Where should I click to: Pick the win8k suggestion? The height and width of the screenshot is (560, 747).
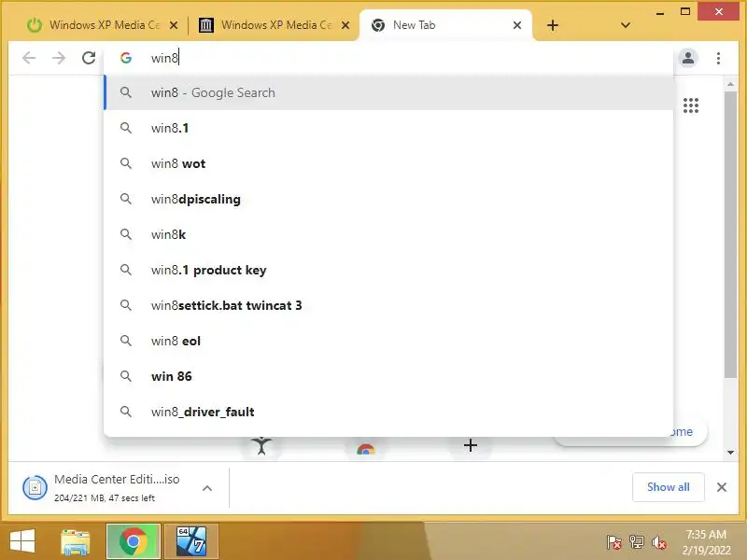coord(388,234)
